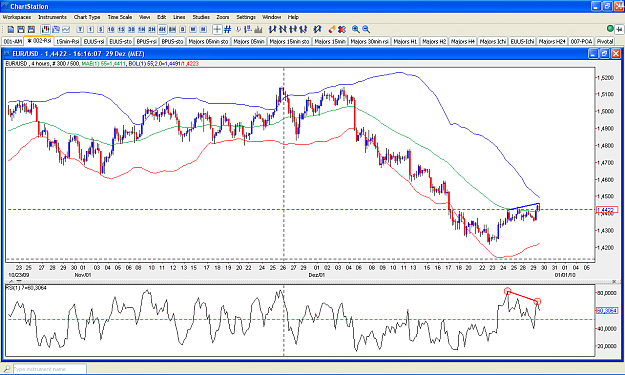625x375 pixels.
Task: Open the Chart Type menu
Action: click(x=87, y=17)
